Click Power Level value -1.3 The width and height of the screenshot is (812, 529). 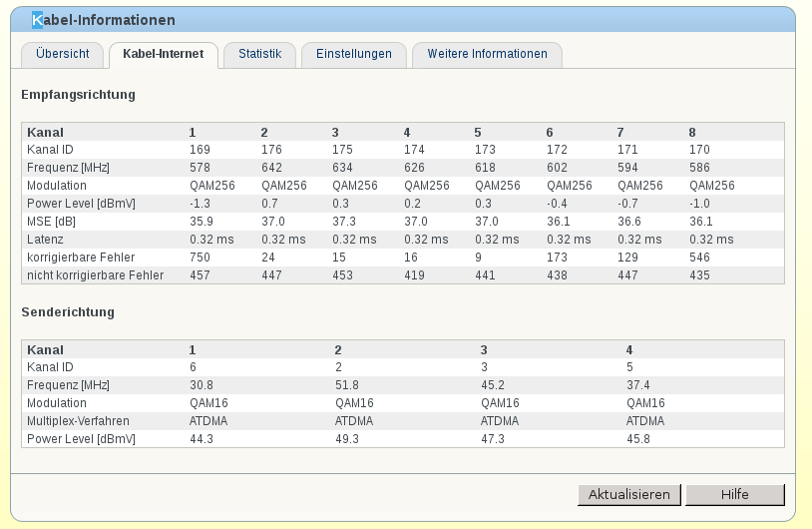pos(200,204)
